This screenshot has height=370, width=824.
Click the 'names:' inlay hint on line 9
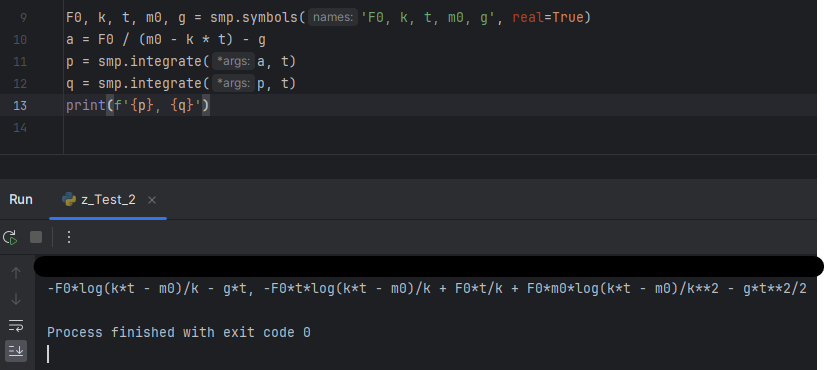point(333,17)
